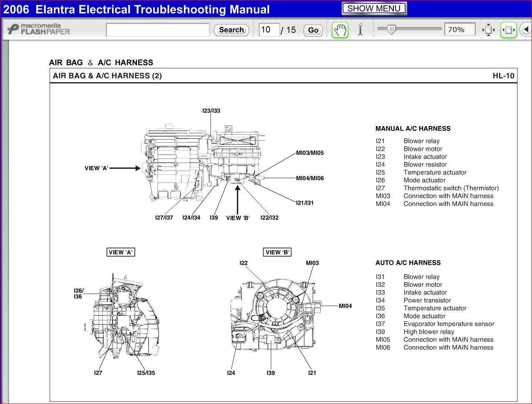Select the text selection cursor tool
Screen dimensions: 532x404
360,30
